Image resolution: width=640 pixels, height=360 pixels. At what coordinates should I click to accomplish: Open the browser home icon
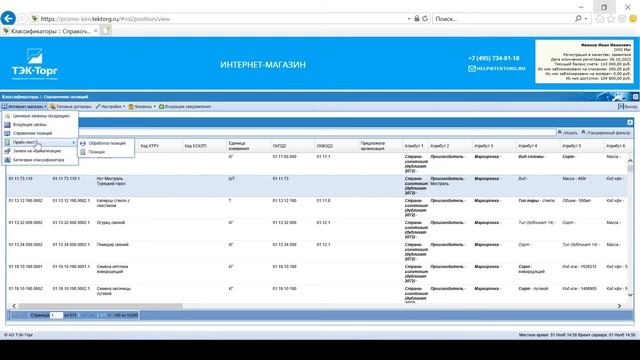coord(600,19)
